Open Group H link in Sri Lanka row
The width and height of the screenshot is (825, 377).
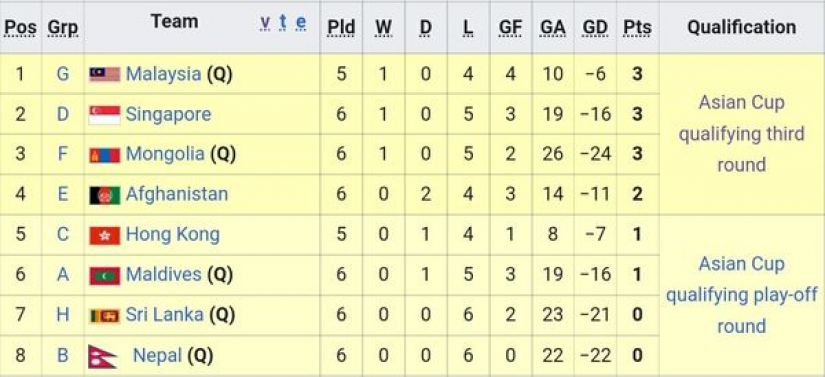coord(63,314)
